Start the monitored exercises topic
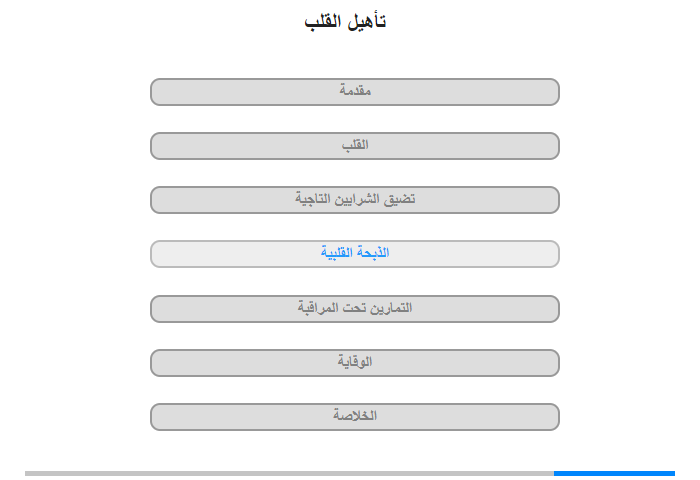Image resolution: width=700 pixels, height=480 pixels. pyautogui.click(x=355, y=309)
